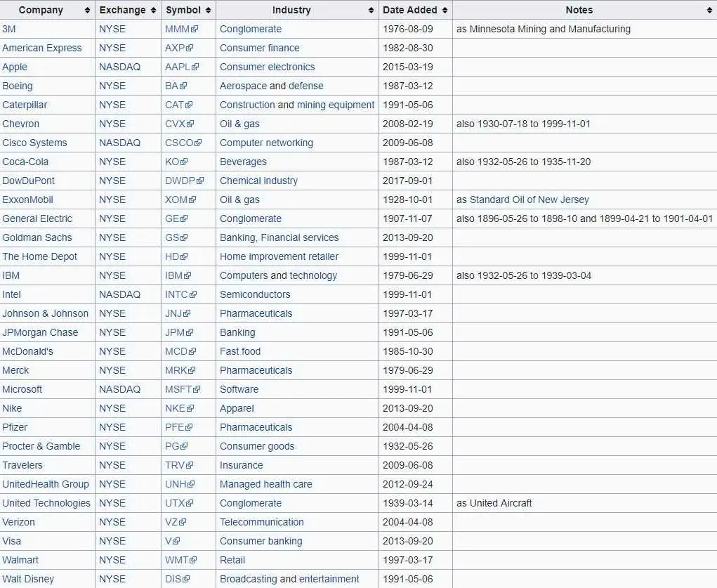The height and width of the screenshot is (588, 717).
Task: Sort by Date Added header arrows
Action: pyautogui.click(x=445, y=10)
